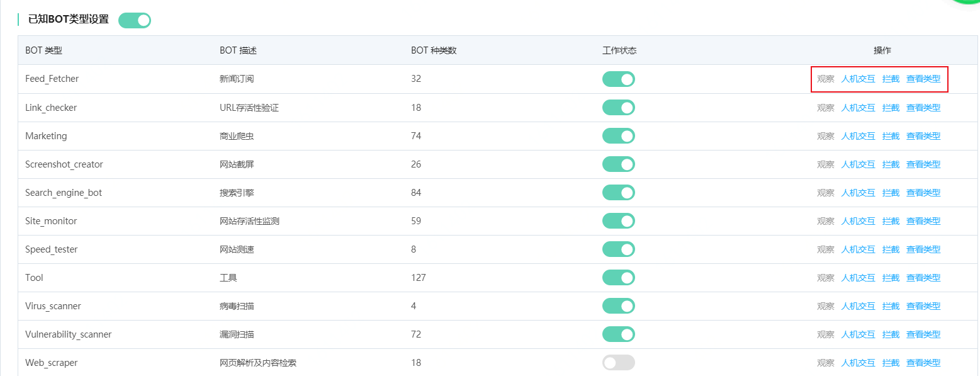Open 查看类型 for Web_scraper
Viewport: 980px width, 376px height.
tap(923, 363)
